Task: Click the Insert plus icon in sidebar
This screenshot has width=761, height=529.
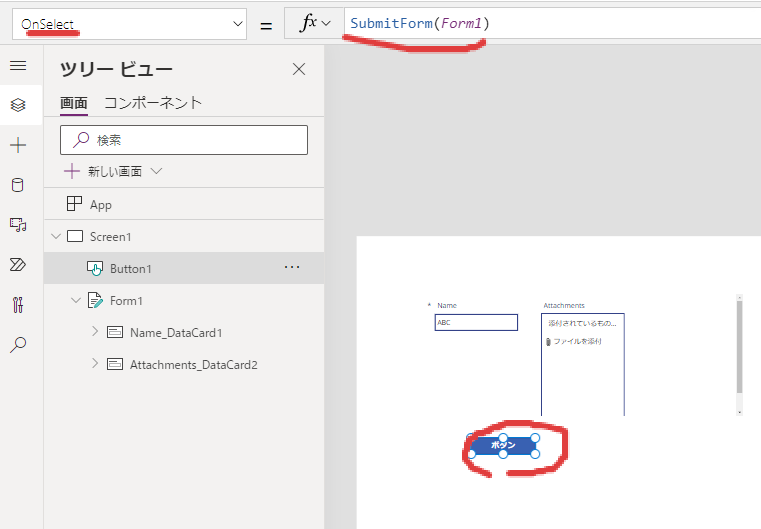Action: 18,145
